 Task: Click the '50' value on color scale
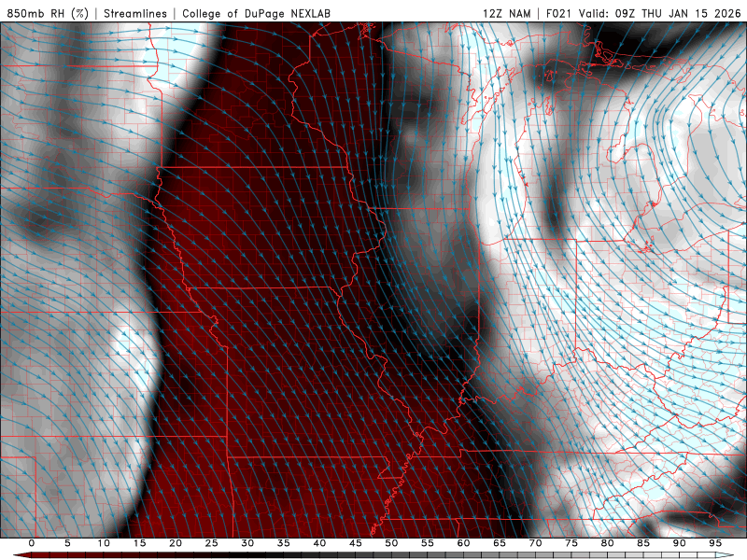pos(391,543)
